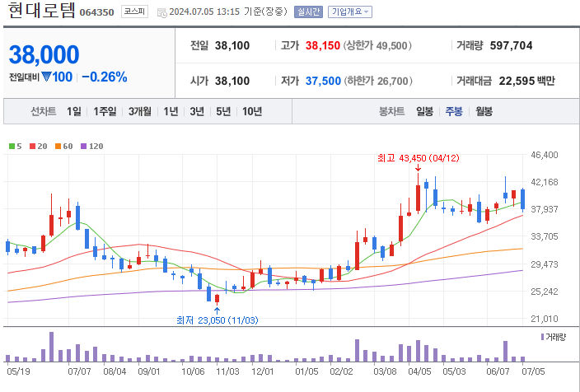Viewport: 580px width, 392px height.
Task: Click the 실시간 real-time button
Action: point(308,12)
